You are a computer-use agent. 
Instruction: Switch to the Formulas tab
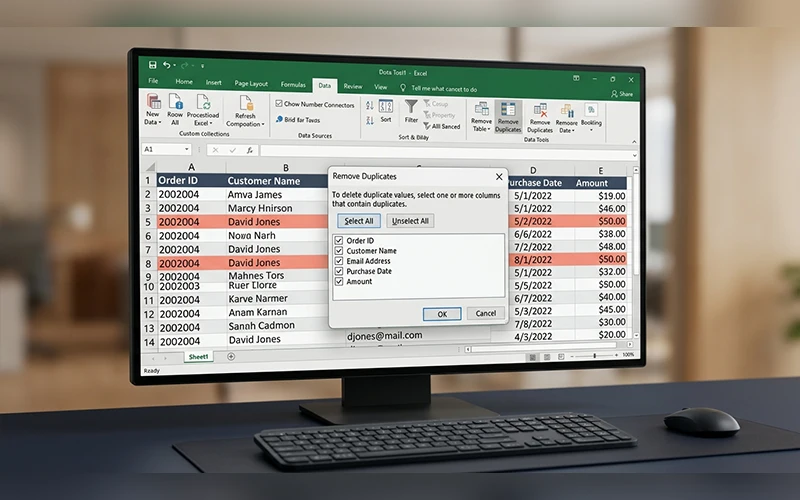click(x=293, y=84)
